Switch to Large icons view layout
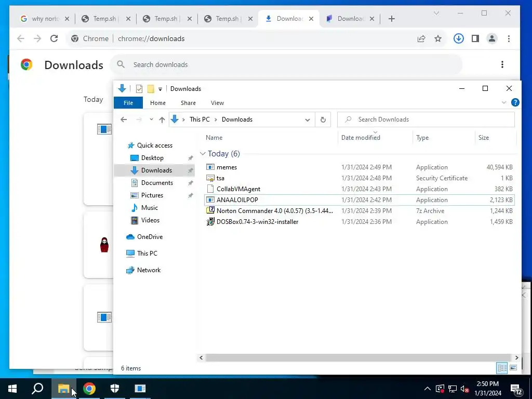The height and width of the screenshot is (399, 532). 513,368
